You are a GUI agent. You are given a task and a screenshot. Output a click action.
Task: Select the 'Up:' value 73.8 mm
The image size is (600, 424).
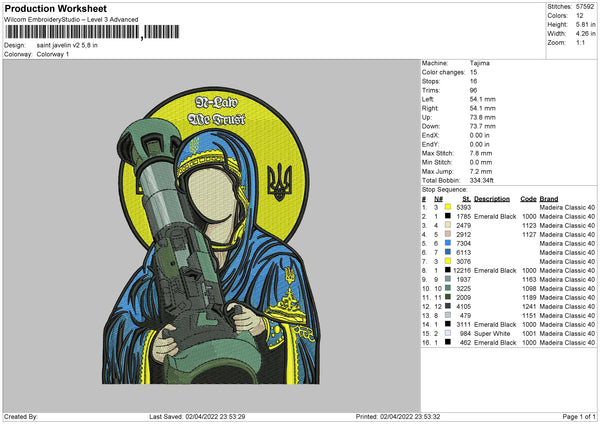[483, 117]
